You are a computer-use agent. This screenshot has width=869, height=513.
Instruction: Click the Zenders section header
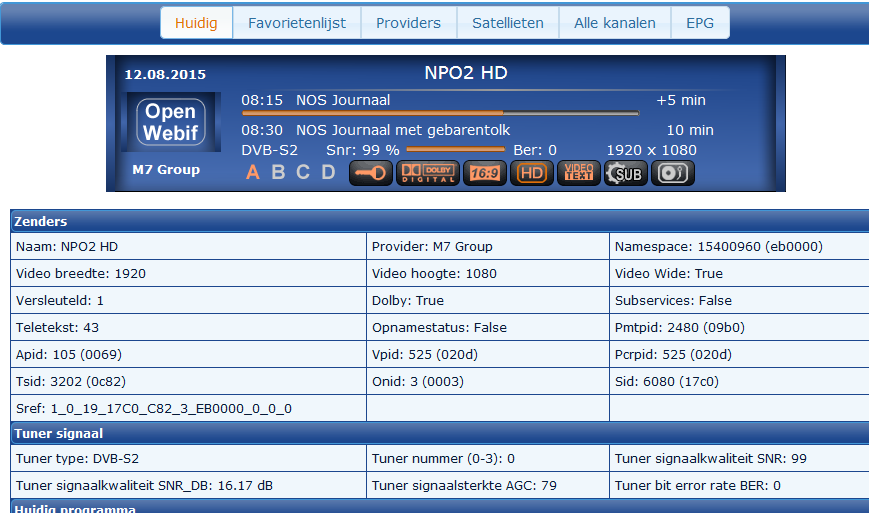tap(439, 221)
